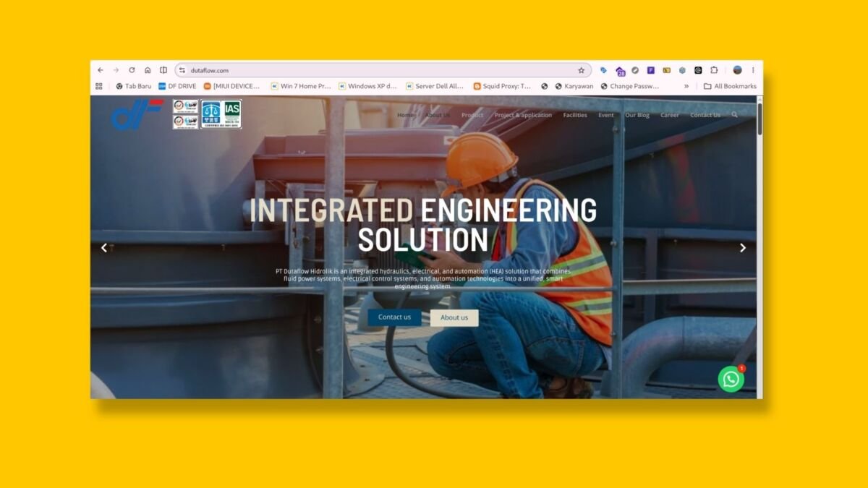Open the Extensions puzzle icon
This screenshot has height=488, width=868.
[x=714, y=70]
